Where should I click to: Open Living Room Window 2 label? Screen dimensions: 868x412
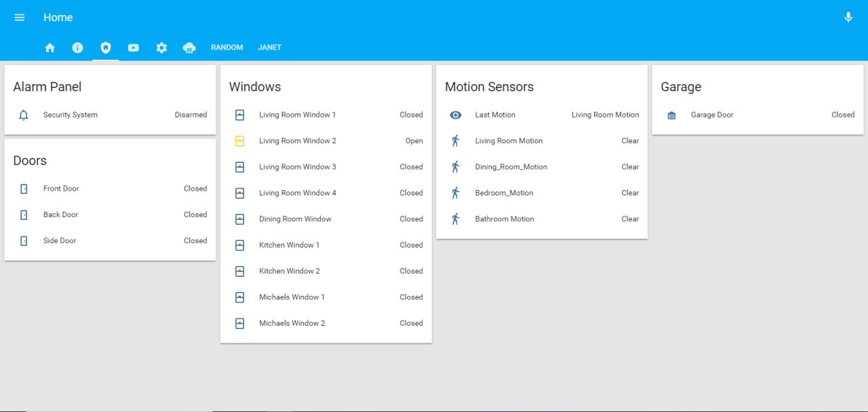click(297, 141)
